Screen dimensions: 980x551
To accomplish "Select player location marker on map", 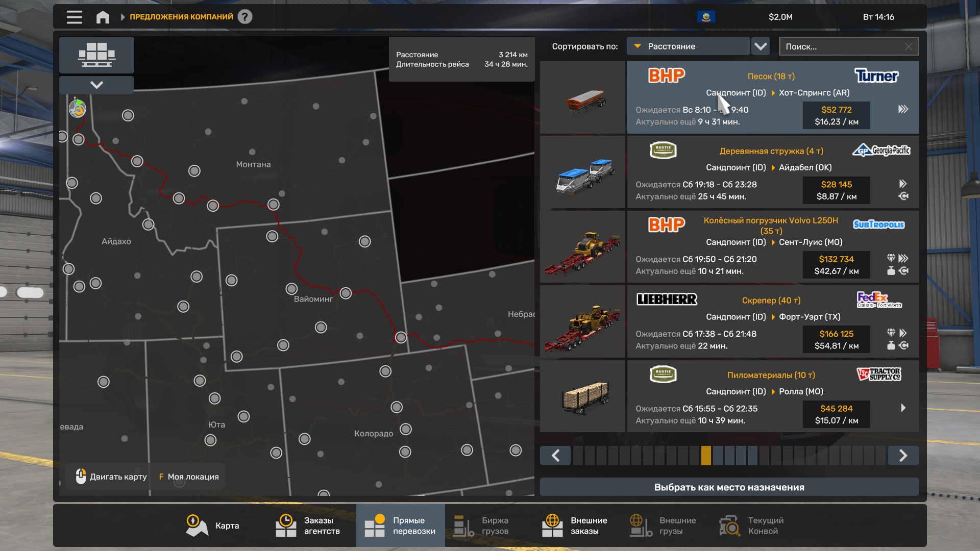I will (x=78, y=108).
